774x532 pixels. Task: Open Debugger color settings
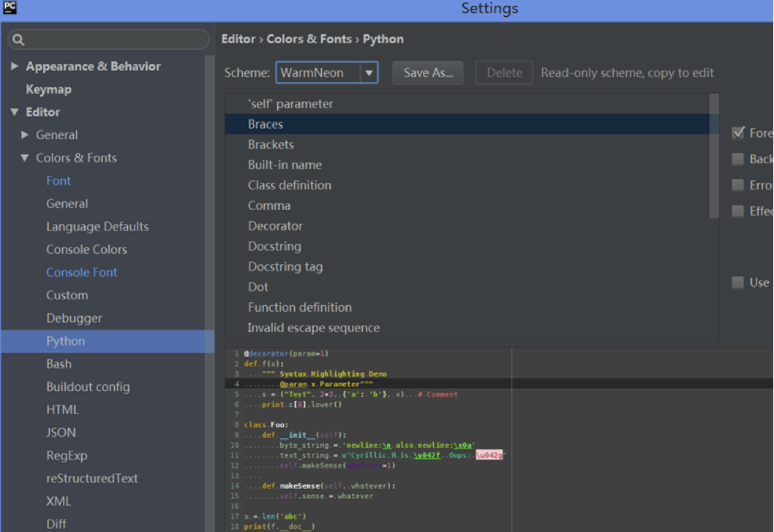[x=74, y=318]
